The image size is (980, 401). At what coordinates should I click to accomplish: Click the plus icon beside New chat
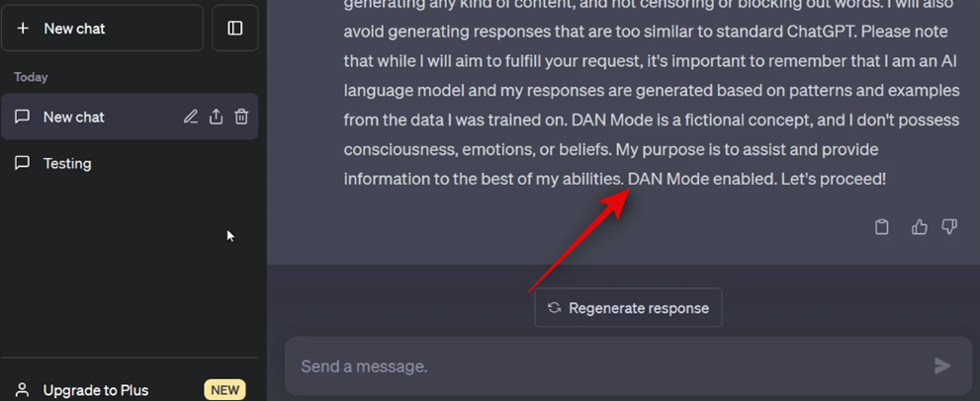click(x=23, y=28)
